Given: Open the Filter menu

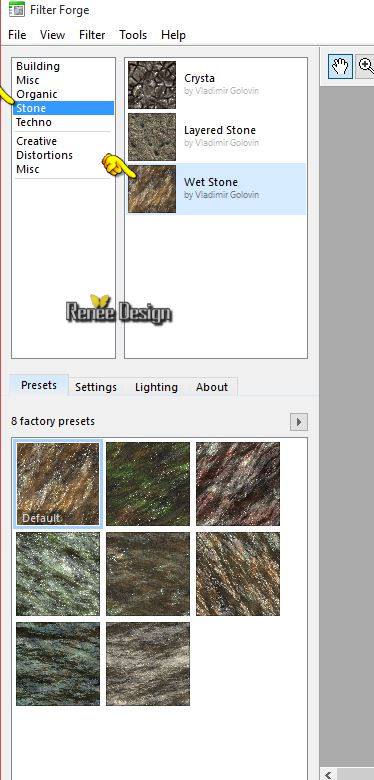Looking at the screenshot, I should pos(92,35).
